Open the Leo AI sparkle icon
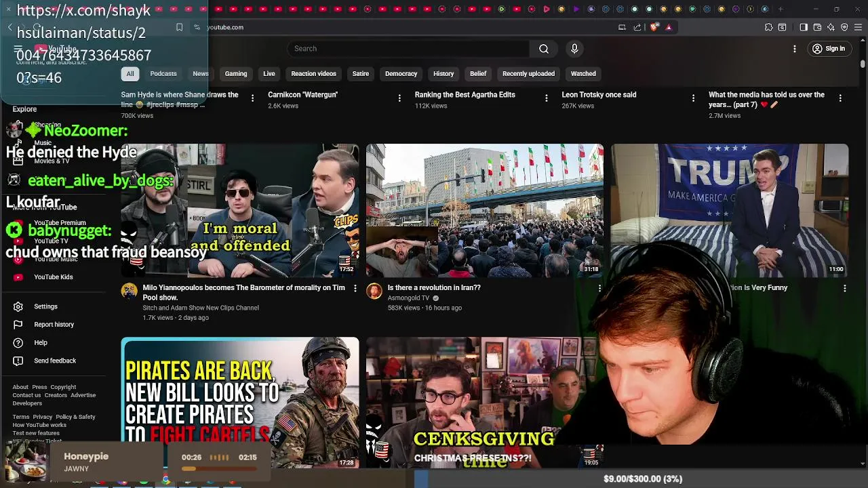Image resolution: width=868 pixels, height=488 pixels. click(831, 27)
